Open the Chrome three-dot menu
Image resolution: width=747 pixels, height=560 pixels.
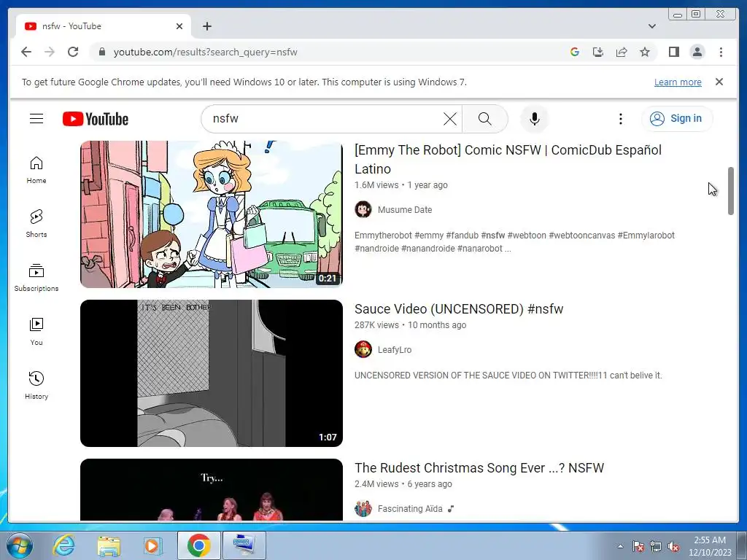pos(721,52)
